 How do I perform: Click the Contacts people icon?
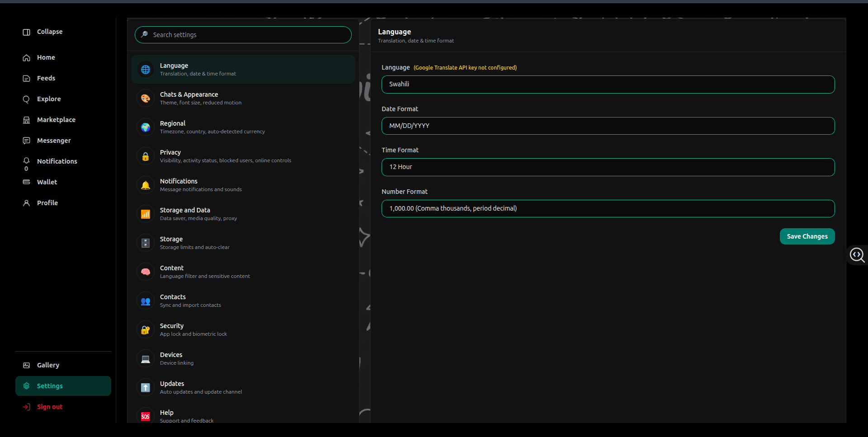click(x=146, y=301)
